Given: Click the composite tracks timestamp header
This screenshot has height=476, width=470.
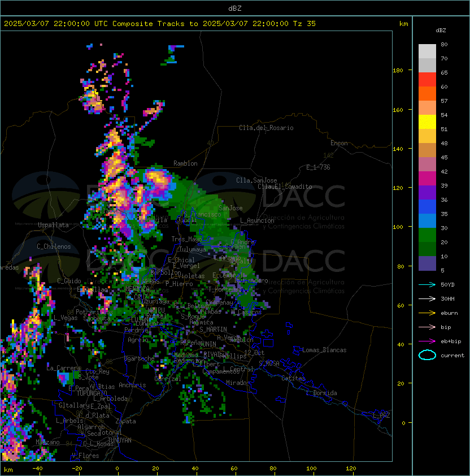Looking at the screenshot, I should click(x=160, y=24).
